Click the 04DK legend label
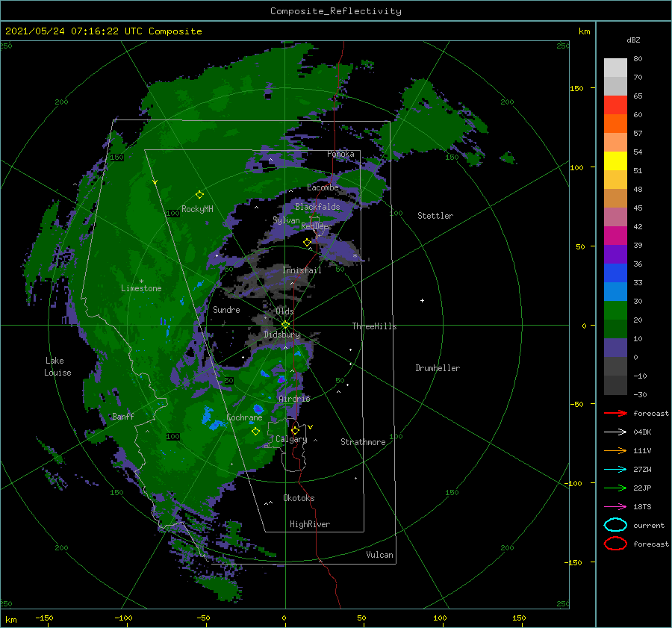672x628 pixels. click(x=642, y=432)
